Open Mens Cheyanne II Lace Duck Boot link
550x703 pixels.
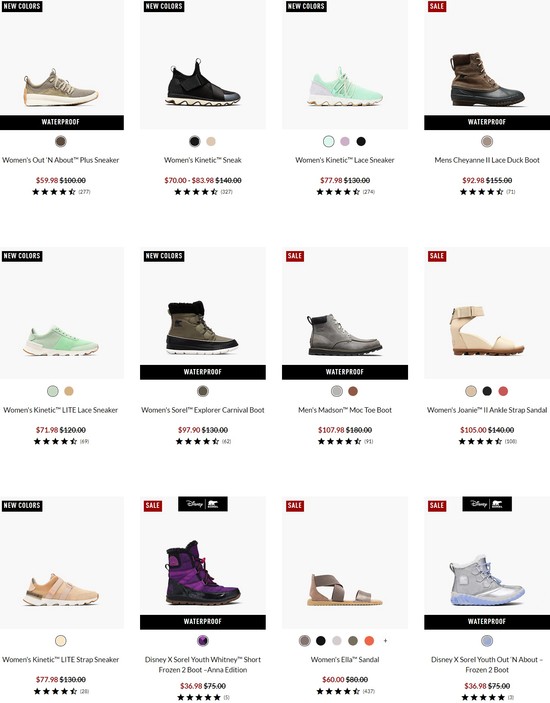[x=487, y=160]
